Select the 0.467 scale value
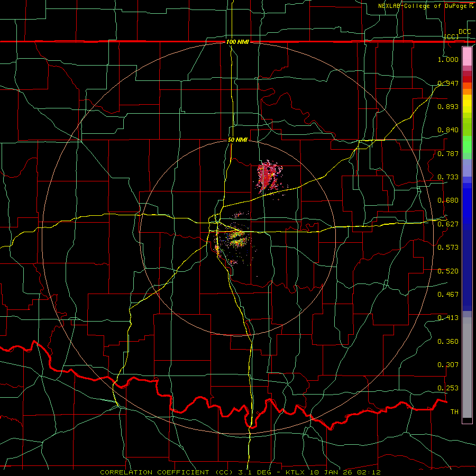This screenshot has height=476, width=476. click(x=448, y=294)
